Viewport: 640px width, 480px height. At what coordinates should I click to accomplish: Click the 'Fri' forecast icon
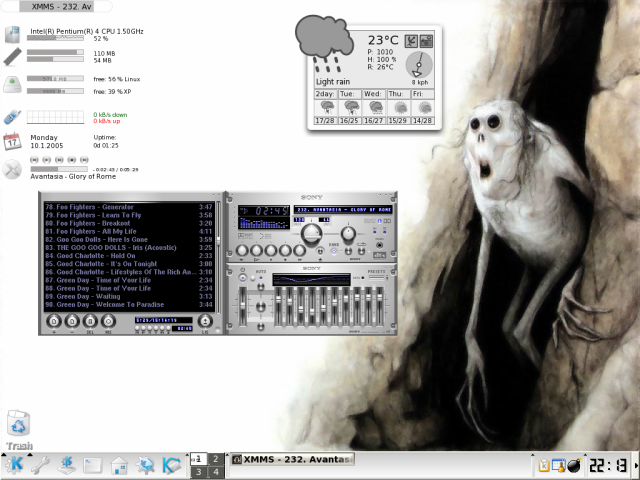(423, 108)
